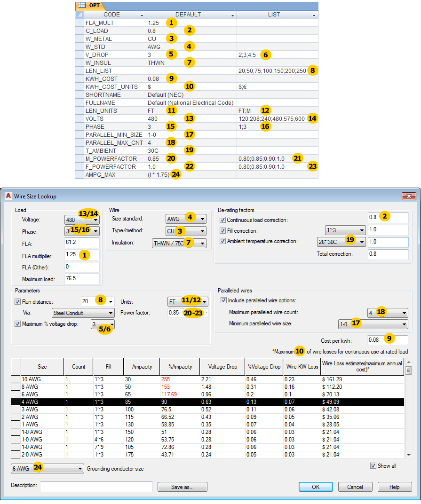The image size is (421, 504).
Task: Toggle Maximum % voltage drop checkbox
Action: click(18, 323)
